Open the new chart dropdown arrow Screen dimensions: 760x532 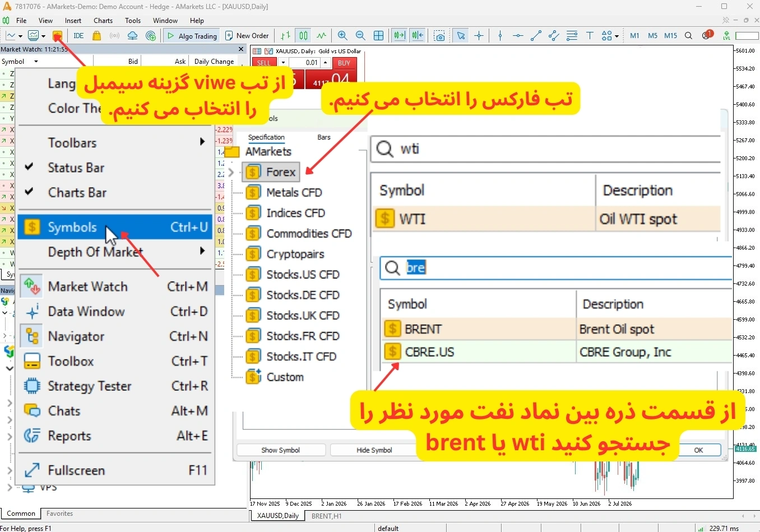[x=20, y=36]
